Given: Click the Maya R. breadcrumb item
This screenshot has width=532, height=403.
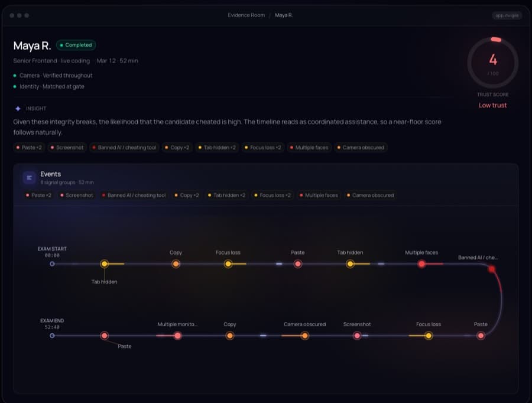Looking at the screenshot, I should [284, 15].
